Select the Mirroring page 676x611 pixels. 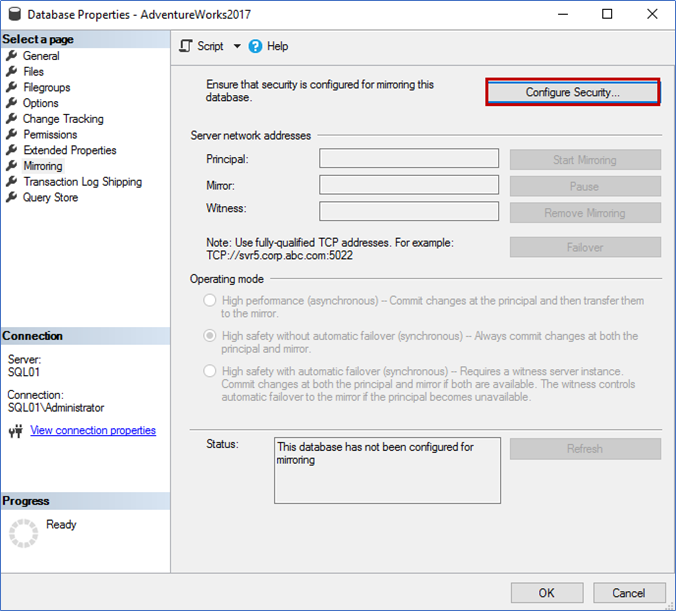(43, 166)
